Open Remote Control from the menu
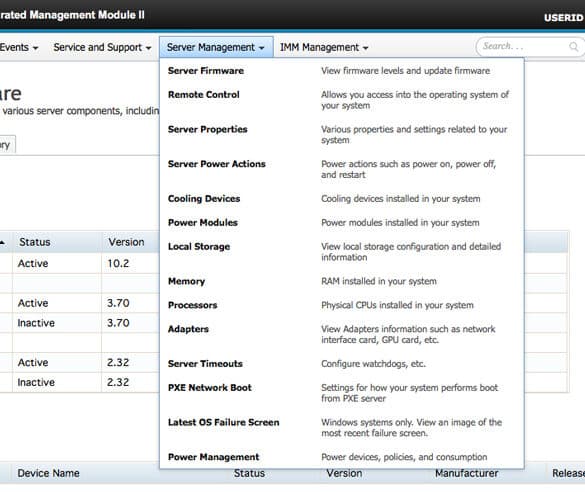 204,94
